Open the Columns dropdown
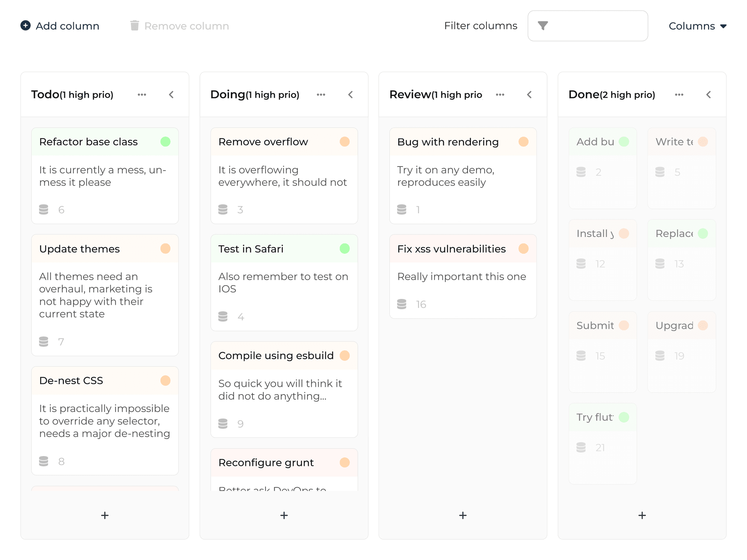Image resolution: width=747 pixels, height=560 pixels. 697,26
